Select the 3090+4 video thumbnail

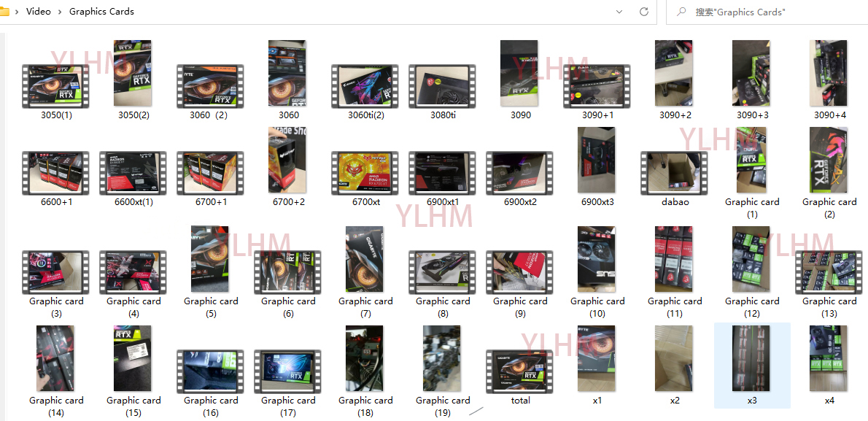pyautogui.click(x=828, y=73)
